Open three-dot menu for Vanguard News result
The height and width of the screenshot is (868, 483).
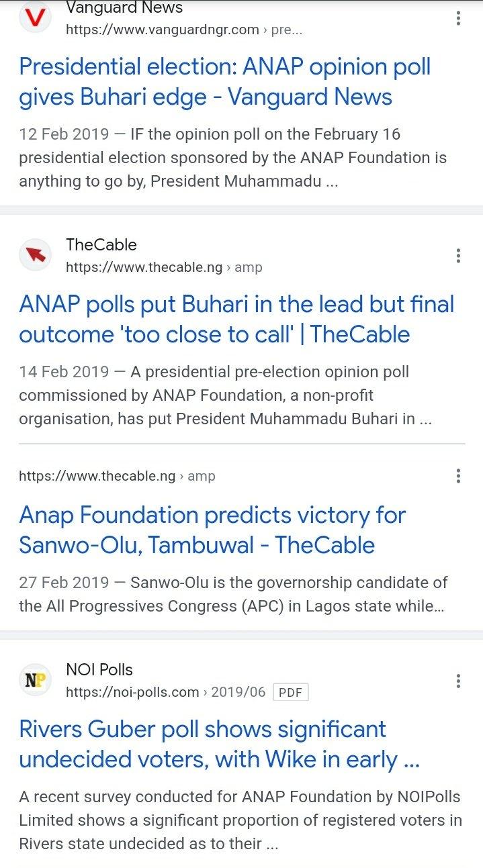[458, 18]
